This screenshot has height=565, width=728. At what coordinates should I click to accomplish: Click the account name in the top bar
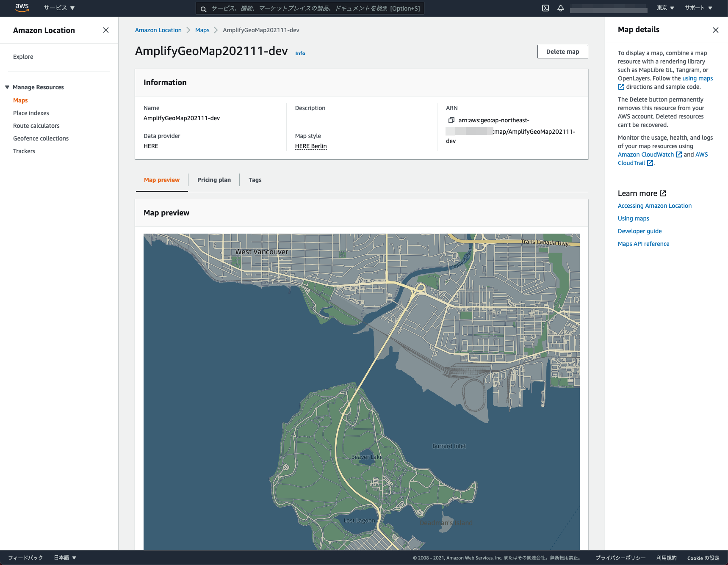point(609,8)
